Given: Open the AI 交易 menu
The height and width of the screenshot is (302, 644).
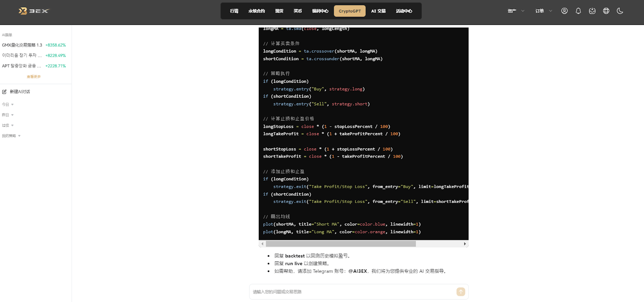Looking at the screenshot, I should click(378, 11).
